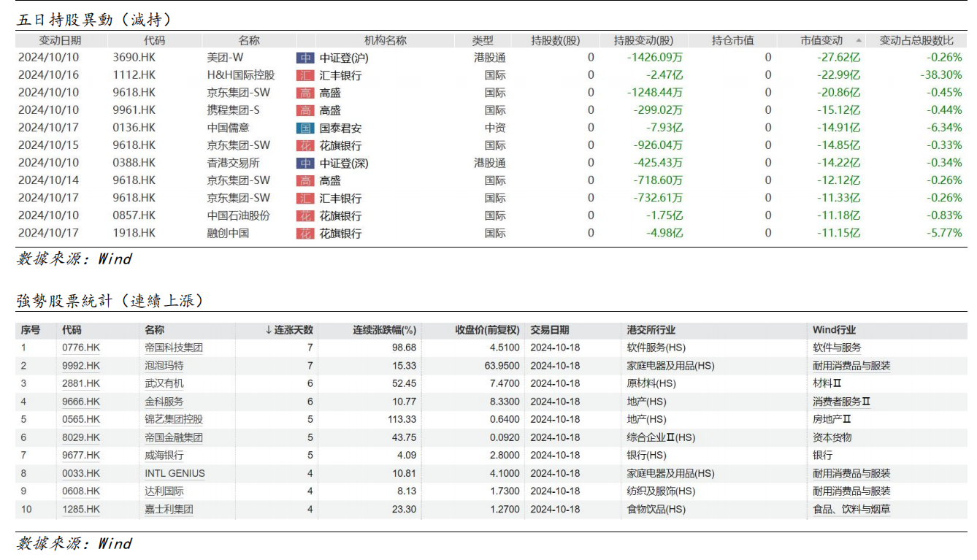Select the 1112.HK code cell
This screenshot has height=560, width=977.
click(x=134, y=75)
